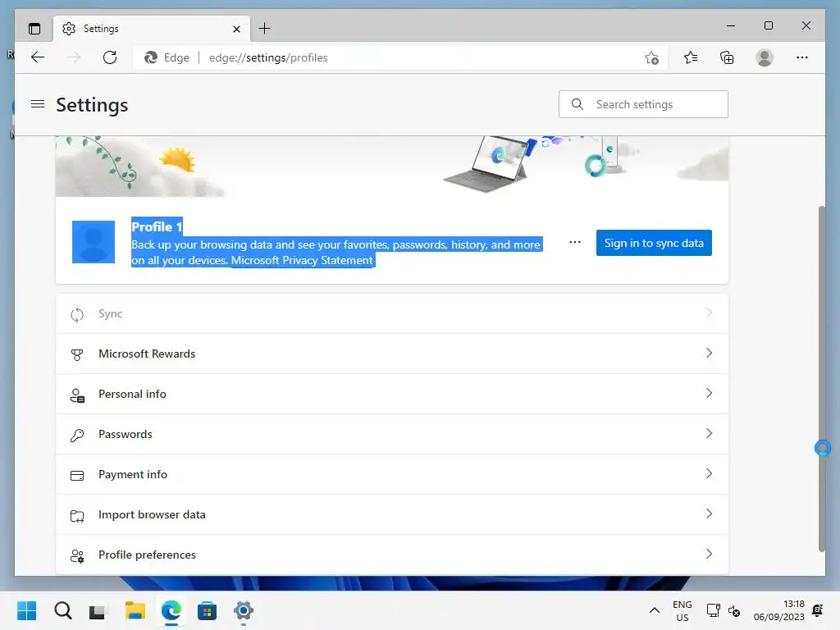The width and height of the screenshot is (840, 630).
Task: Open Profile preferences settings
Action: [x=391, y=555]
